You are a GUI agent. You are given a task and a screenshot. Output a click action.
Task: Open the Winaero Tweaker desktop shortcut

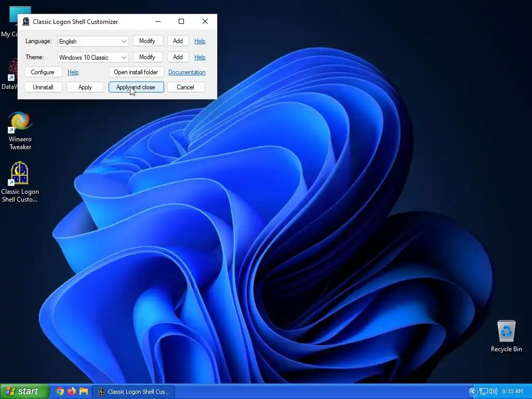20,130
